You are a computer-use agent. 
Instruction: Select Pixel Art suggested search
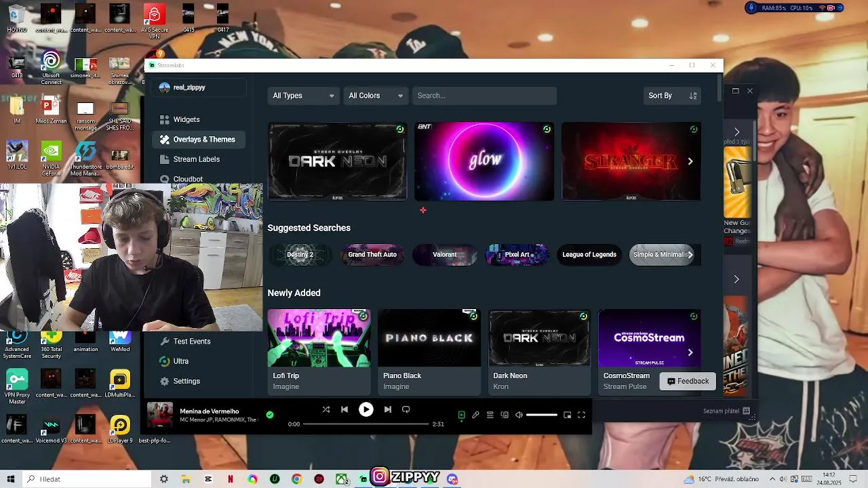click(x=517, y=255)
